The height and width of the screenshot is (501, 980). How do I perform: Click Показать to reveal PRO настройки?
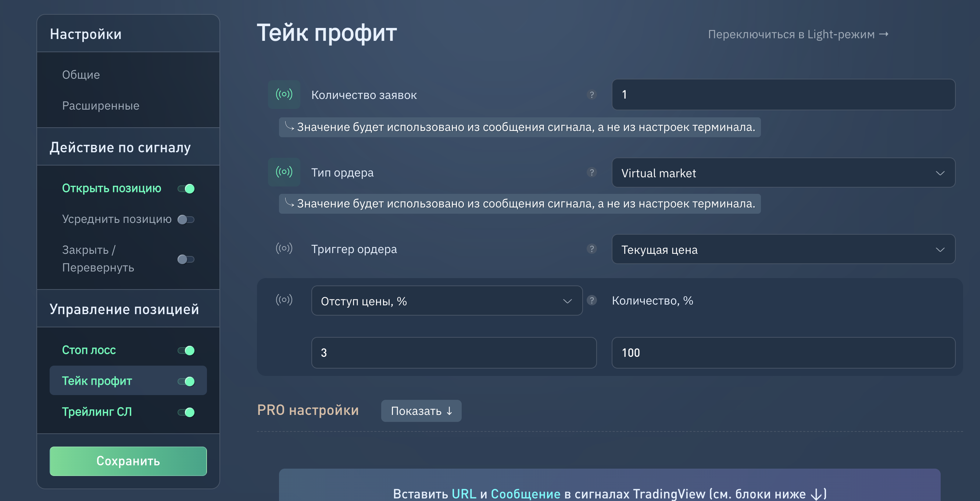[x=421, y=411]
